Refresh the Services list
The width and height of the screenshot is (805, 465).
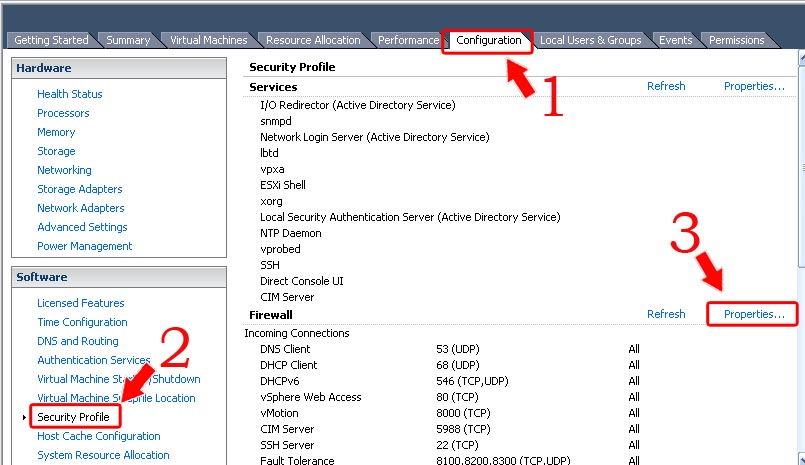click(666, 86)
